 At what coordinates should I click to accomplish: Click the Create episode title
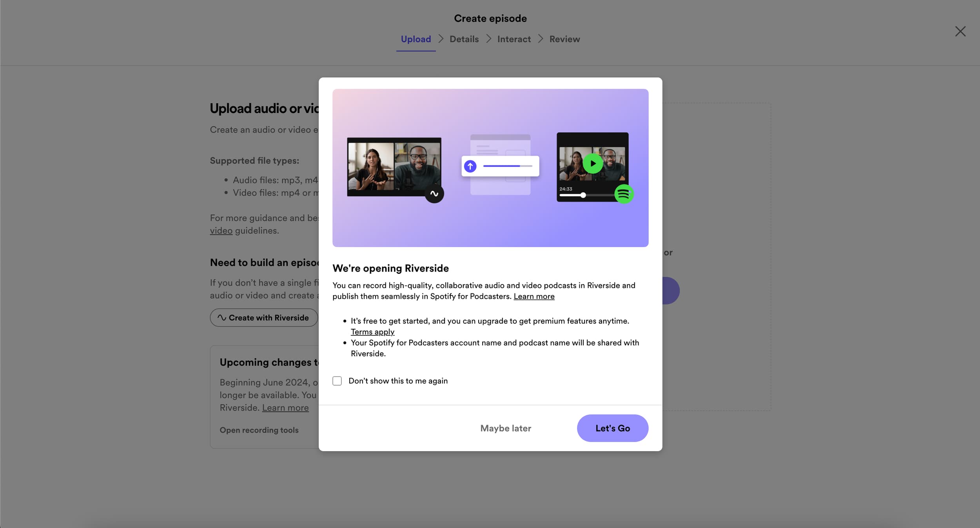coord(490,18)
